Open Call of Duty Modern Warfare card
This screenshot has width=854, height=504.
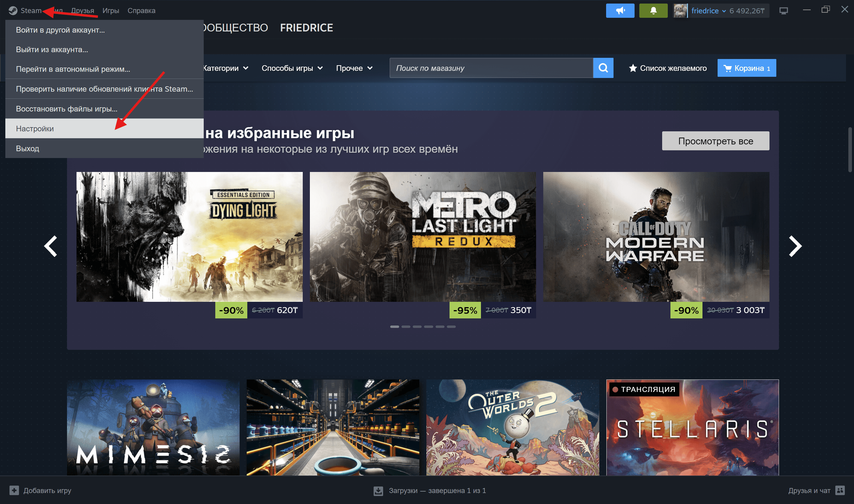coord(656,237)
